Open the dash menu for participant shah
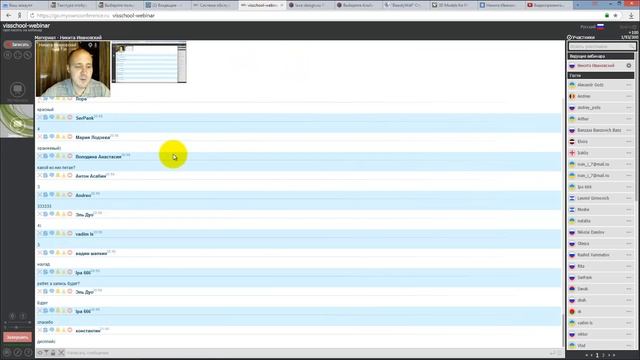The height and width of the screenshot is (360, 640). point(629,300)
